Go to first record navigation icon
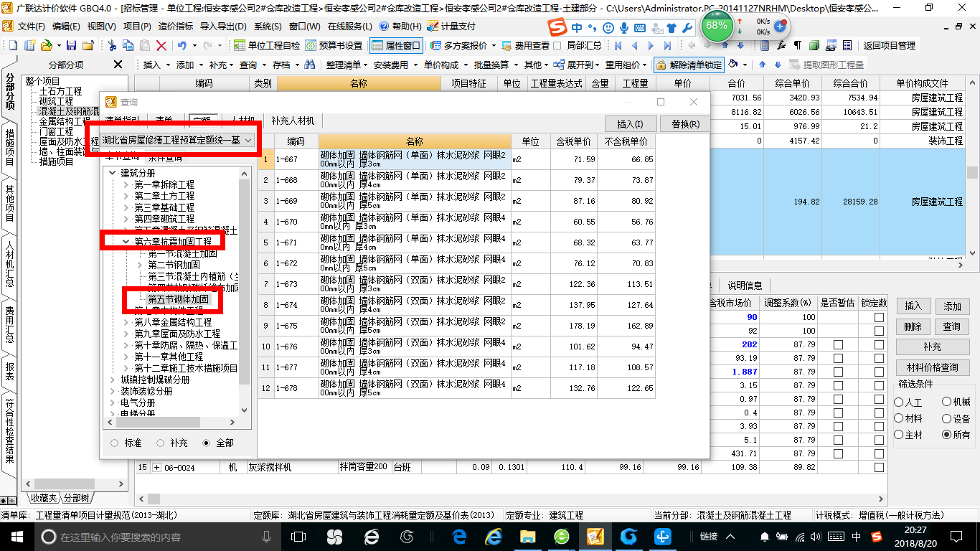Image resolution: width=980 pixels, height=551 pixels. (618, 45)
